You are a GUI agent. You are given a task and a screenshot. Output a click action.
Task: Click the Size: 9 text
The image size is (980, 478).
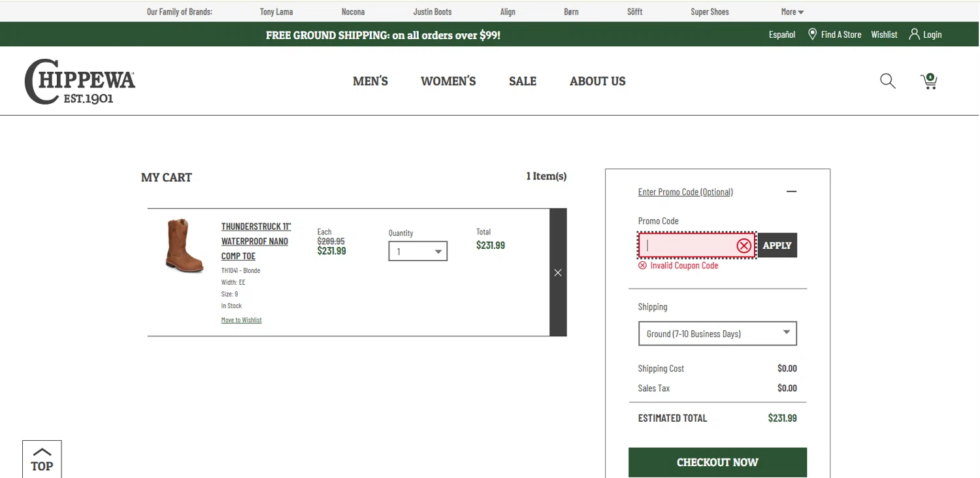point(229,294)
